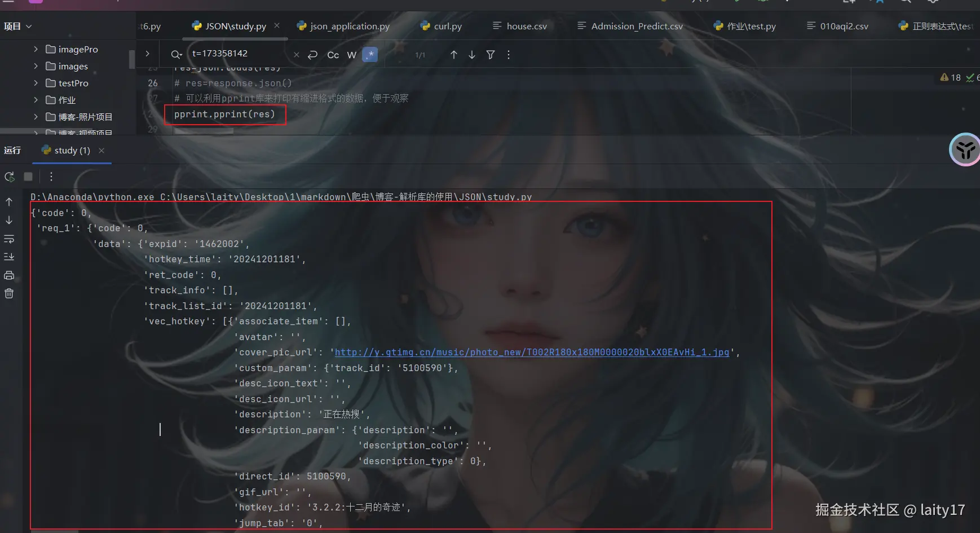Switch to Admission_Predict.csv tab
The width and height of the screenshot is (980, 533).
[630, 26]
